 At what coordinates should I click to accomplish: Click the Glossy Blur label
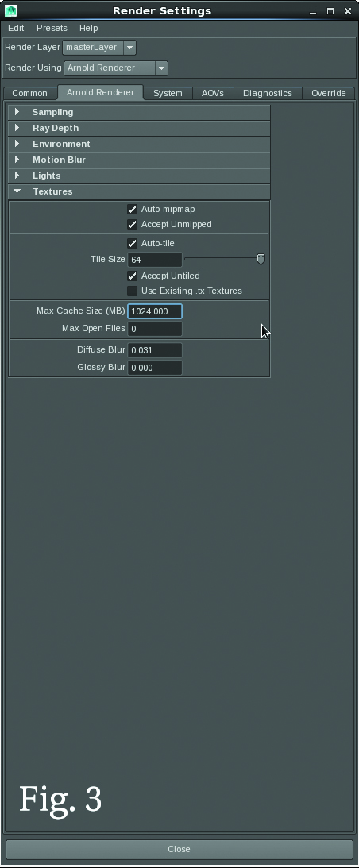[x=102, y=367]
